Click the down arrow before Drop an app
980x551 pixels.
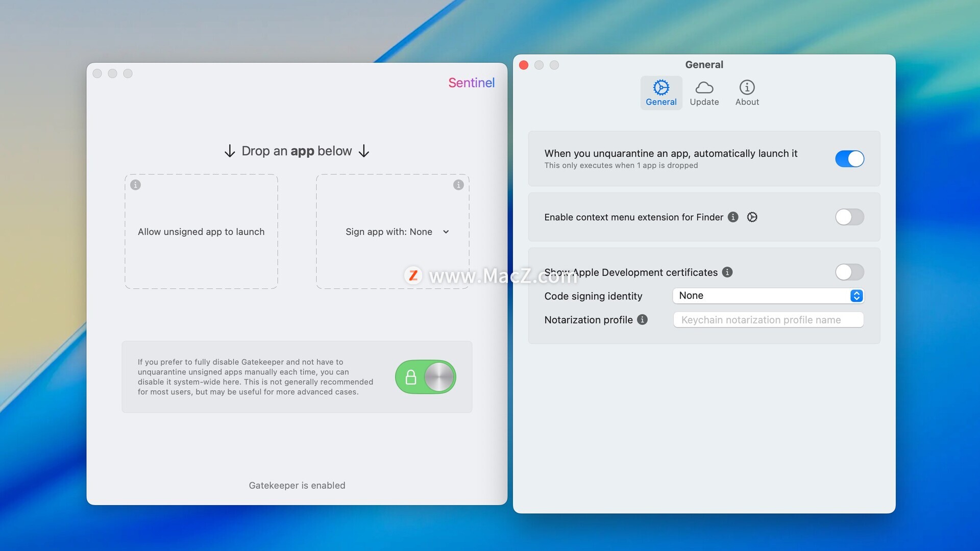(230, 151)
